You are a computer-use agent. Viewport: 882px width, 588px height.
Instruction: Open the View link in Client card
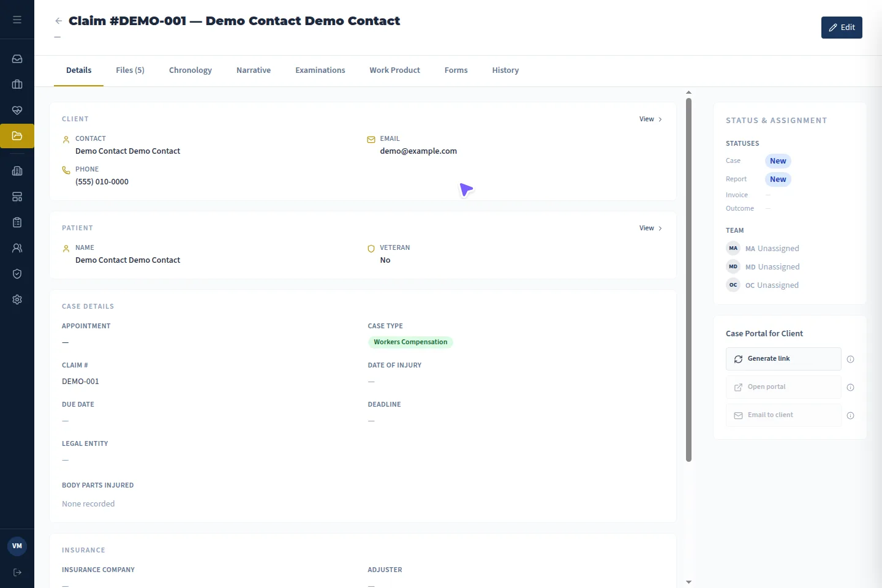click(650, 119)
